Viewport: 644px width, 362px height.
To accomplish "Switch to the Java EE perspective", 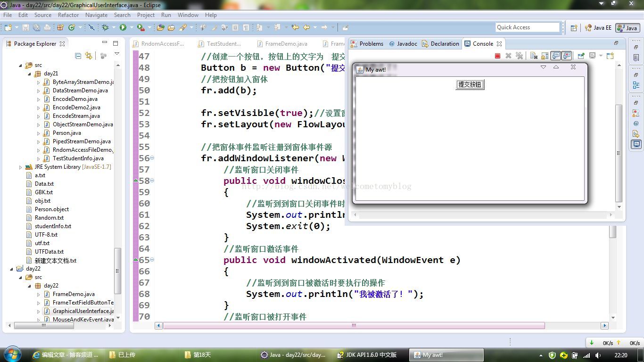I will pyautogui.click(x=598, y=28).
